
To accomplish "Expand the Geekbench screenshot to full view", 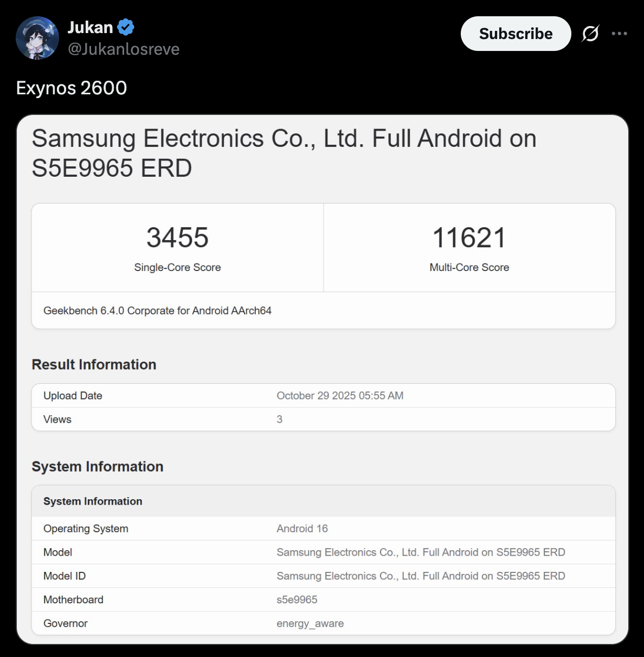I will [x=322, y=379].
